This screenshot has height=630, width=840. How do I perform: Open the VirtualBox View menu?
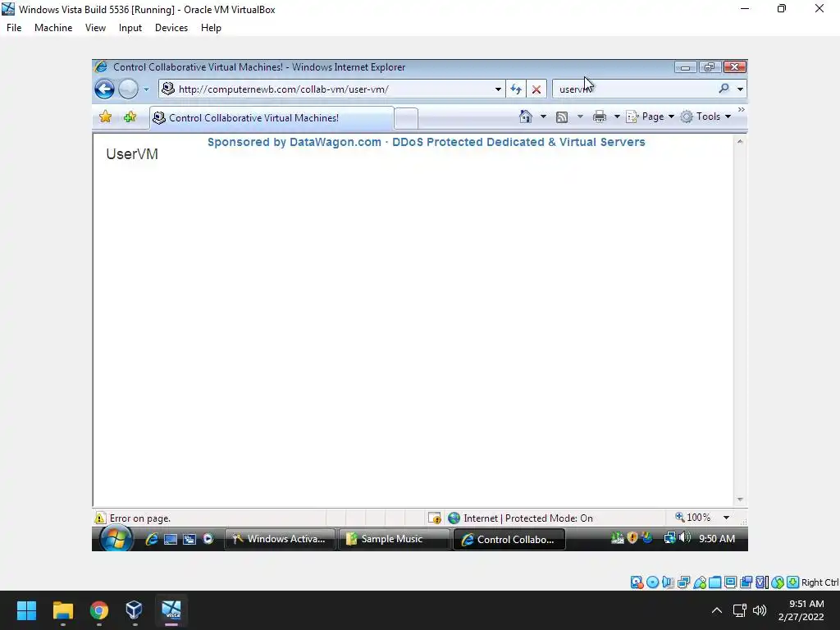pyautogui.click(x=95, y=28)
